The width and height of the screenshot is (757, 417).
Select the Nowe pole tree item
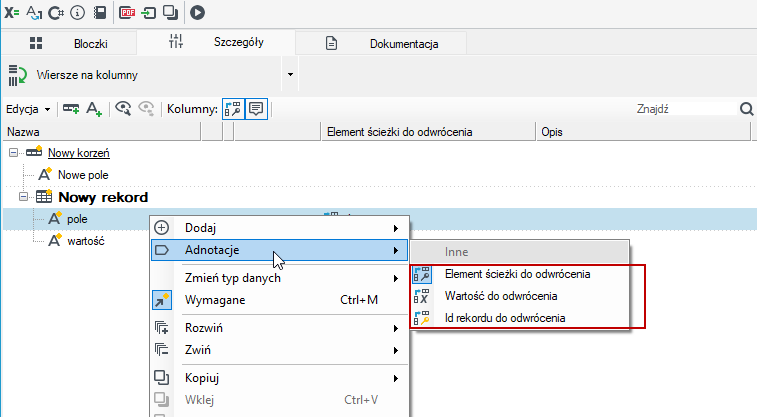tap(83, 175)
